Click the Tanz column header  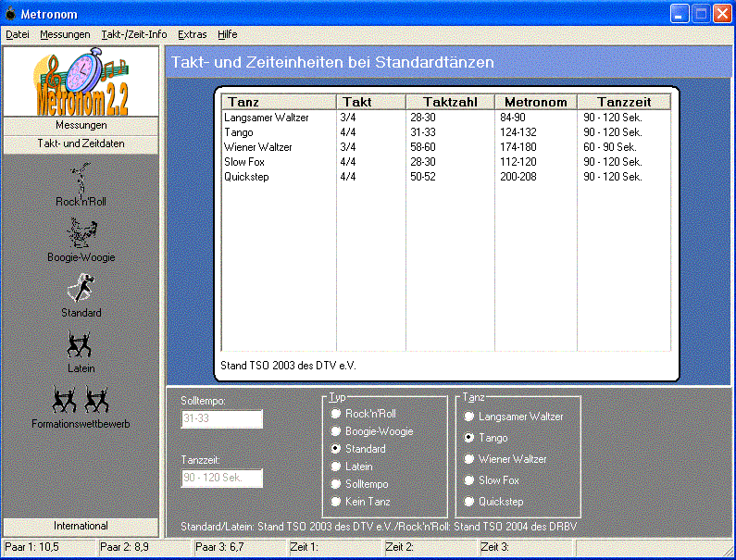tap(279, 102)
